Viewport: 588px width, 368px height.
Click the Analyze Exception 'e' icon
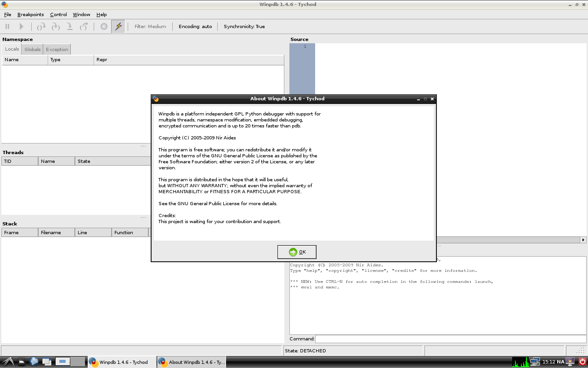(x=104, y=27)
